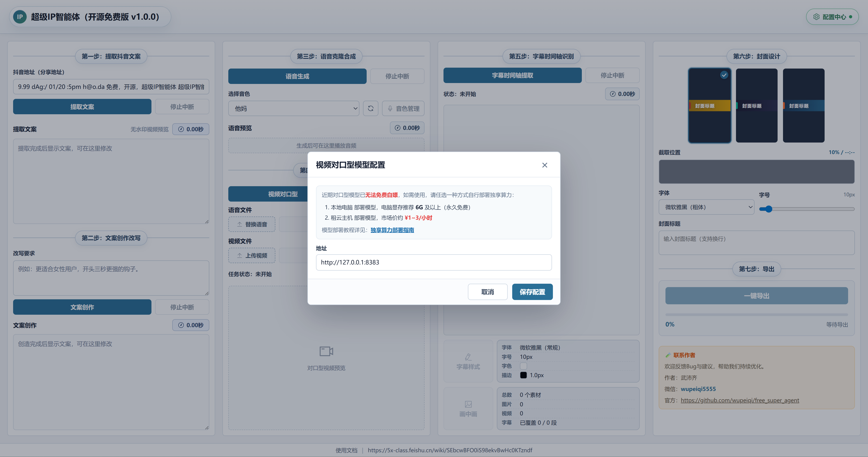Click the 对口型视频预览 camera icon

[x=326, y=351]
